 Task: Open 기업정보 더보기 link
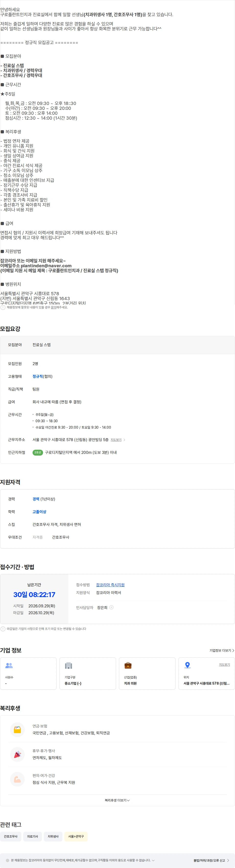point(222,650)
